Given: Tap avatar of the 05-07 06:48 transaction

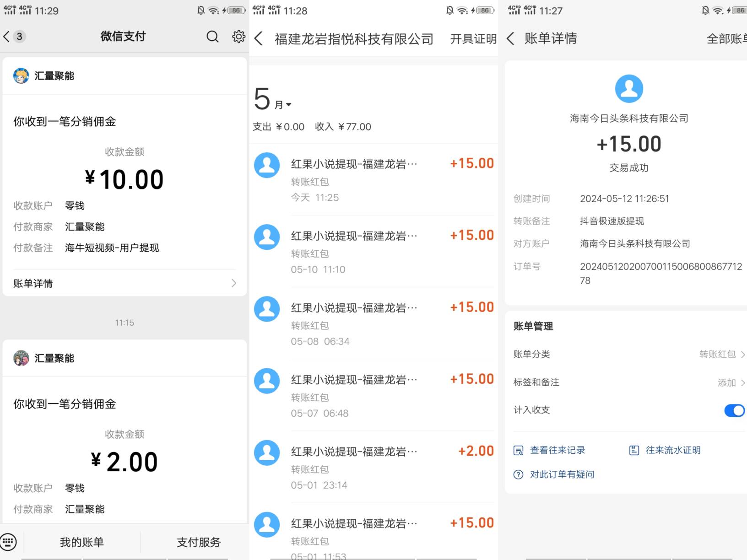Looking at the screenshot, I should point(267,381).
